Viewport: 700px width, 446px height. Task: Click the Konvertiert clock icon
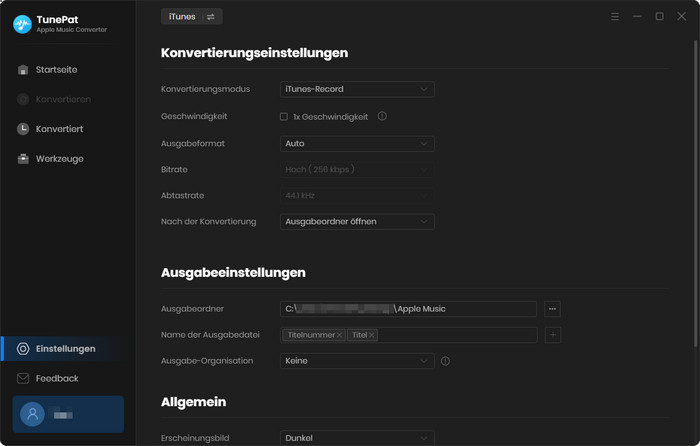tap(23, 129)
